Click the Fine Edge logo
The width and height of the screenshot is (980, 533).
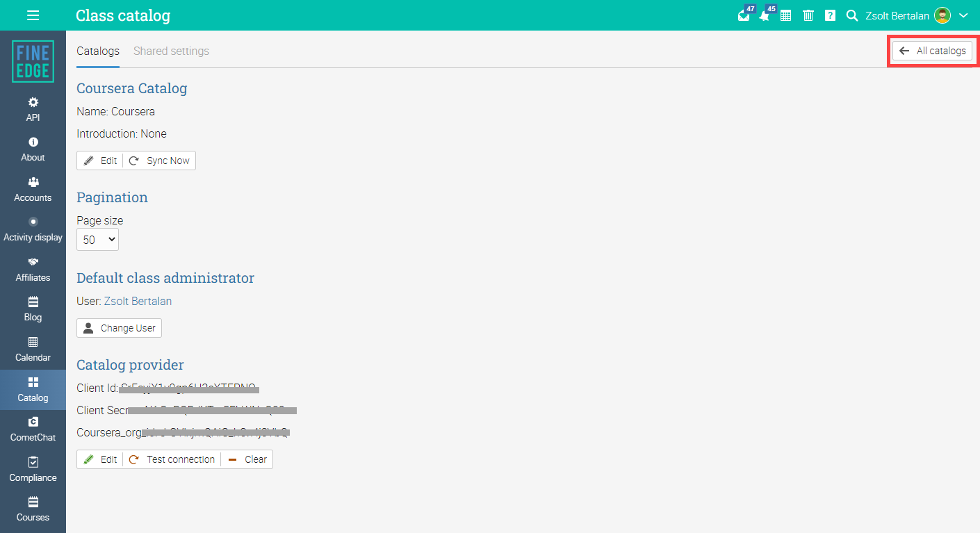click(x=33, y=61)
